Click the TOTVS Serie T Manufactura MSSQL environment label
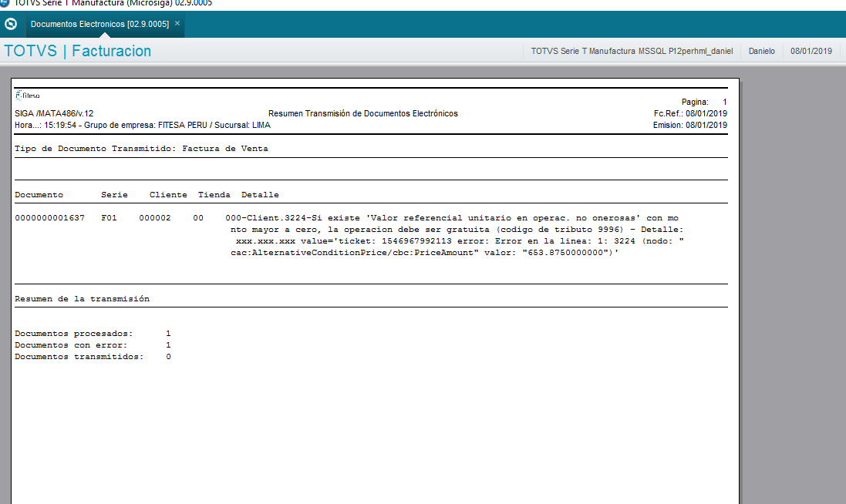This screenshot has width=846, height=504. (x=632, y=51)
